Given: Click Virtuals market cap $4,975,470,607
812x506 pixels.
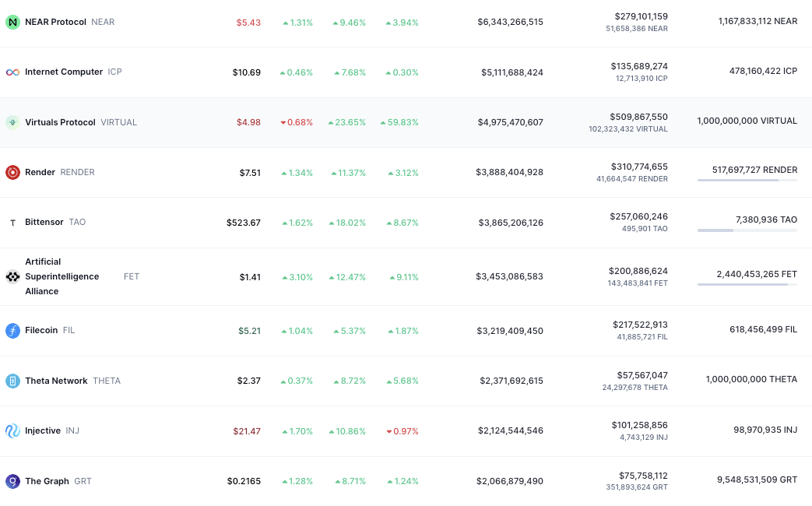Looking at the screenshot, I should click(510, 122).
